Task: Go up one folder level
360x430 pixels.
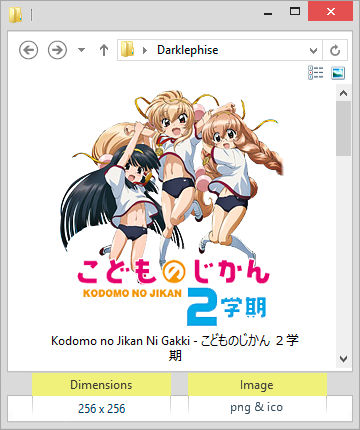Action: tap(104, 50)
